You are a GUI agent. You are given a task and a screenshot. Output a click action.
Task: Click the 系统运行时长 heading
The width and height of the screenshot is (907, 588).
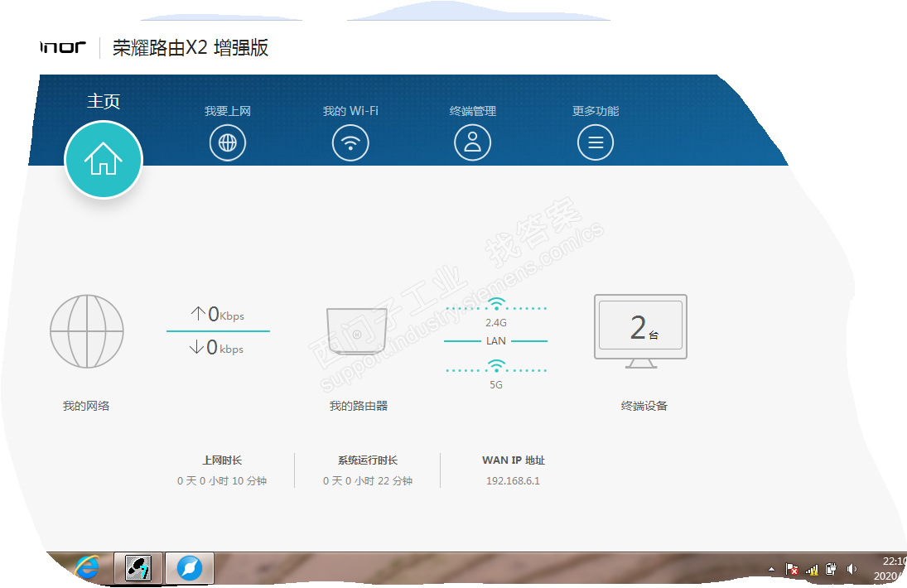click(368, 460)
